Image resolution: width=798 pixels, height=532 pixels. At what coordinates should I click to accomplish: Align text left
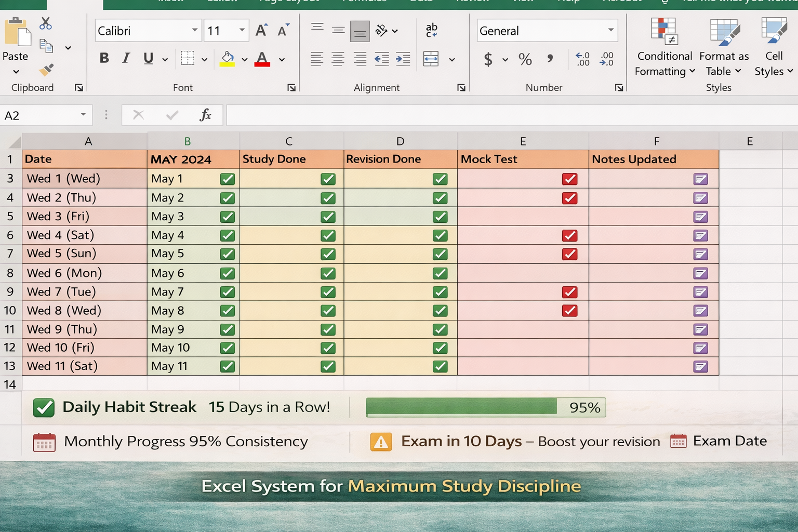click(316, 59)
